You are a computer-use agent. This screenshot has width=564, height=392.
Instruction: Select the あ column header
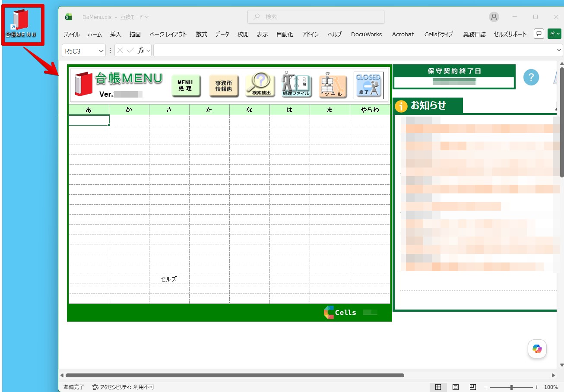click(89, 110)
